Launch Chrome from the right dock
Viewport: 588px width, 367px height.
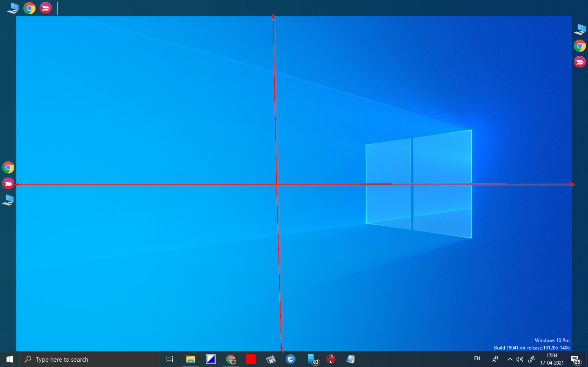click(580, 46)
